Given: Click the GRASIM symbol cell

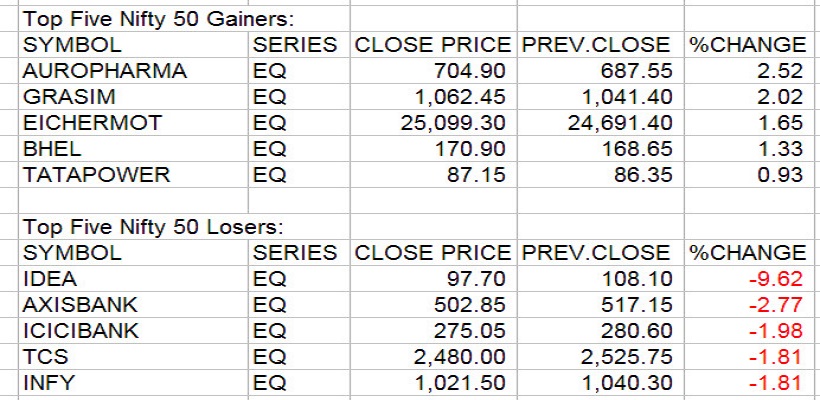Looking at the screenshot, I should 58,97.
